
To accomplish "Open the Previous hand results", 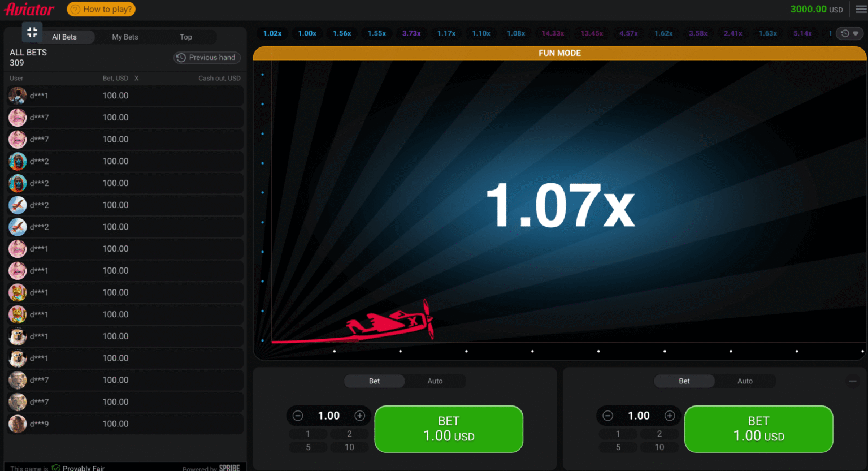I will (x=207, y=57).
